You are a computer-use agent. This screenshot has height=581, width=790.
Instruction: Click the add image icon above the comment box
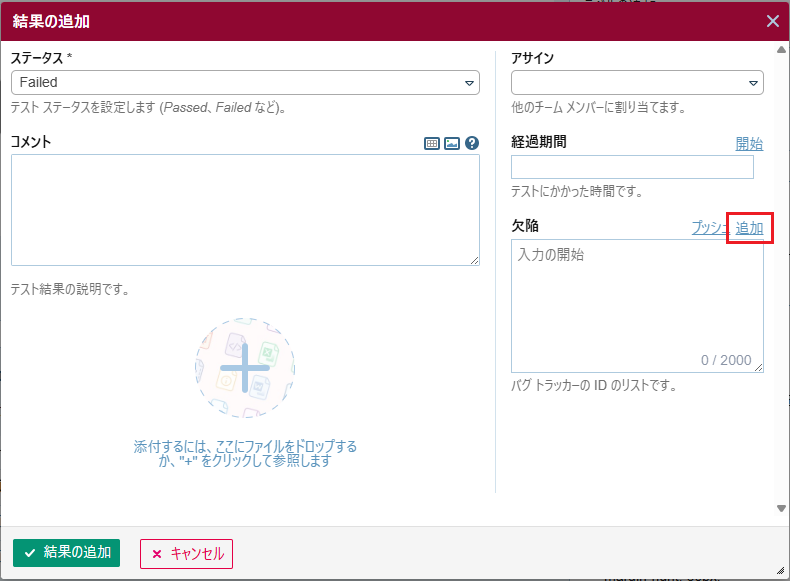tap(452, 143)
